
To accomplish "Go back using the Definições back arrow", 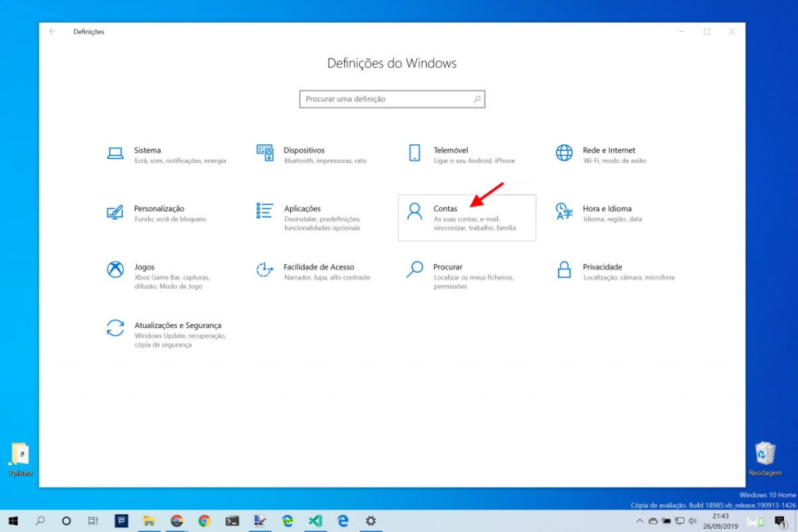I will (x=52, y=31).
